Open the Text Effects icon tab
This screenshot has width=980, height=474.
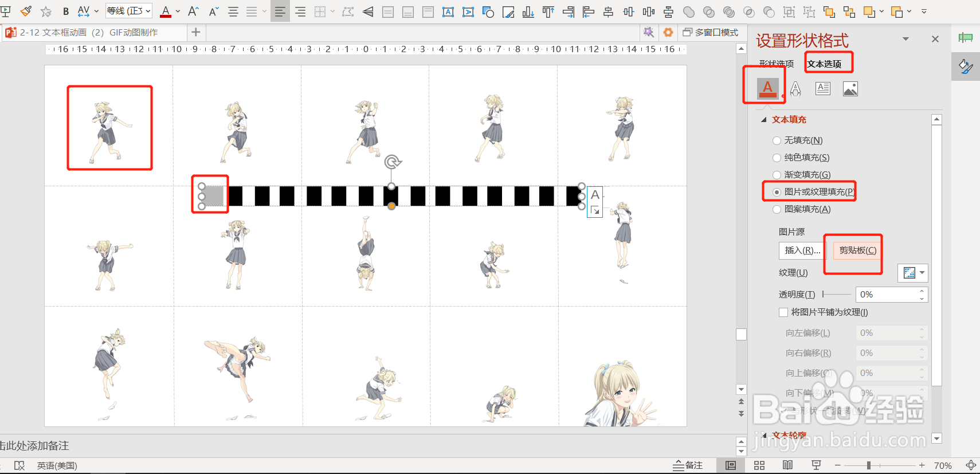[x=795, y=88]
